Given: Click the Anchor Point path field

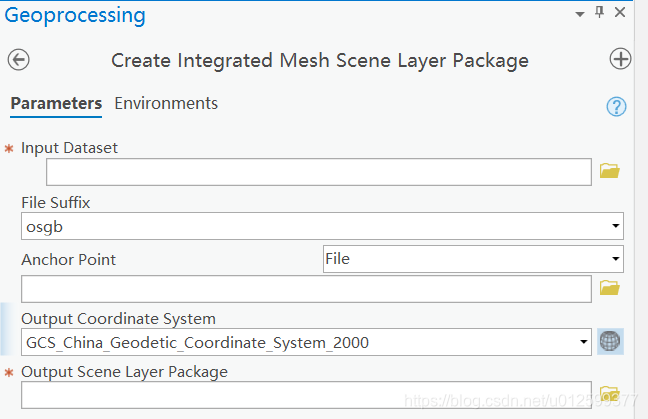Looking at the screenshot, I should tap(306, 289).
